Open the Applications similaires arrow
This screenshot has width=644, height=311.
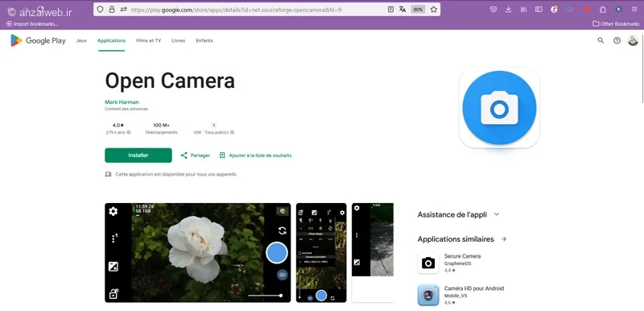(504, 238)
